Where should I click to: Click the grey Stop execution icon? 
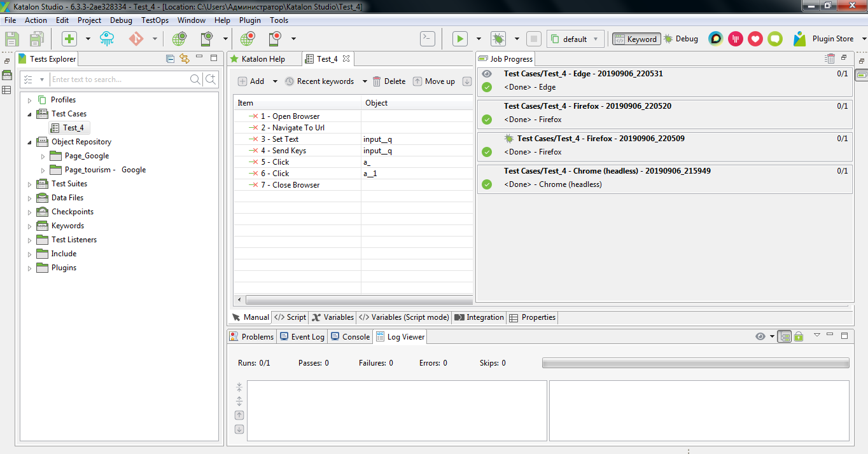(x=534, y=39)
